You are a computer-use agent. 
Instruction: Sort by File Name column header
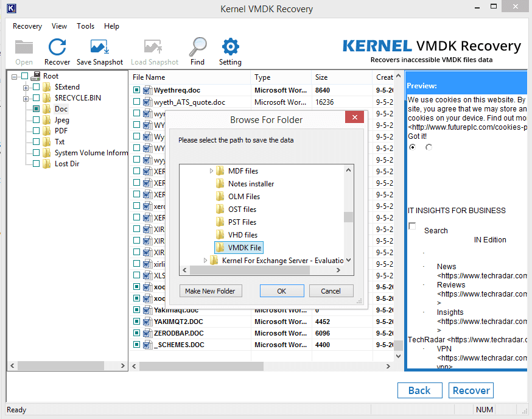pyautogui.click(x=190, y=77)
